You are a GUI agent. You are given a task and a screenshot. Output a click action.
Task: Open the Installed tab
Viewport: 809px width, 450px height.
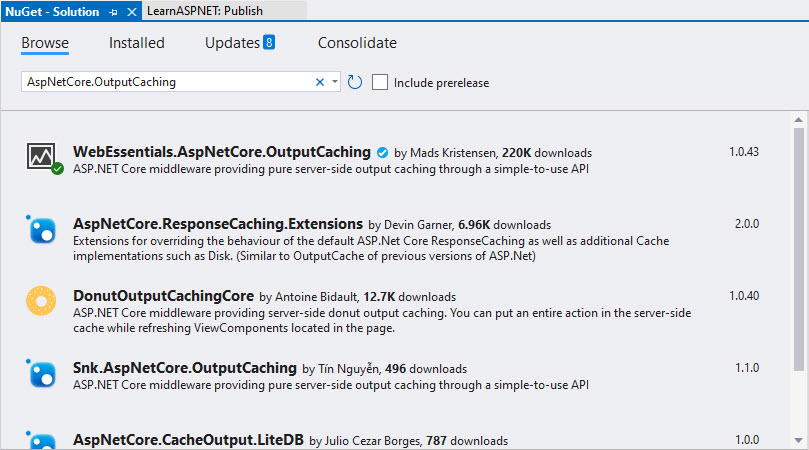point(137,43)
